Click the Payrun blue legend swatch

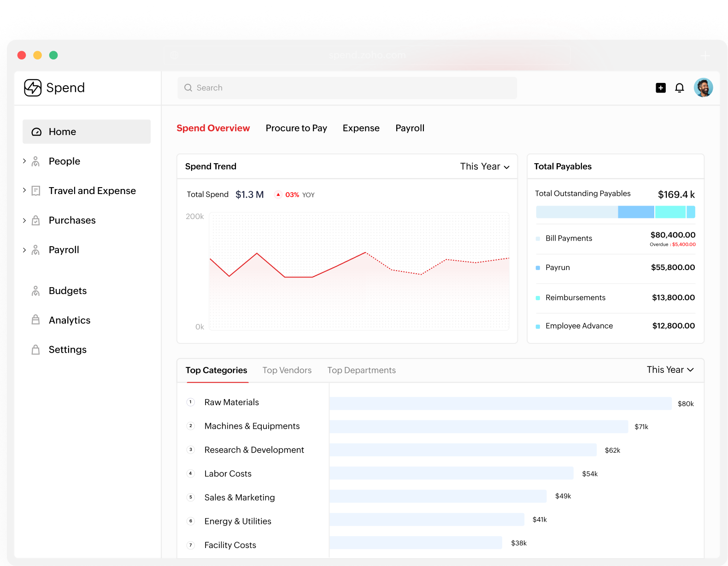pos(538,268)
